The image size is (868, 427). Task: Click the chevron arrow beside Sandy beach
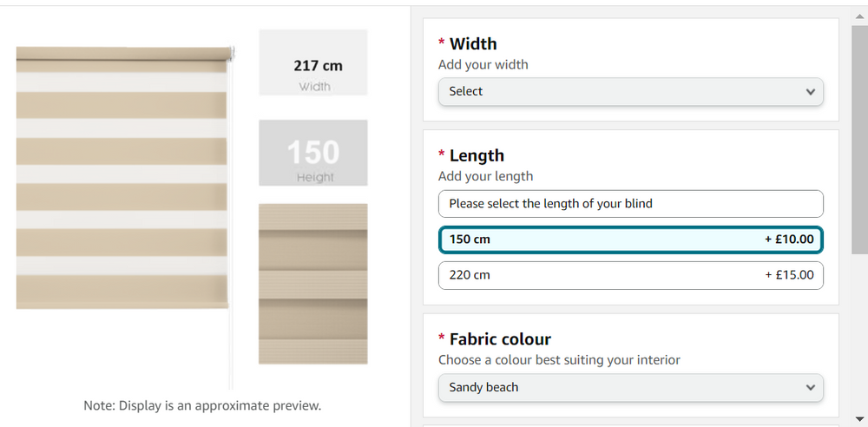[x=811, y=388]
